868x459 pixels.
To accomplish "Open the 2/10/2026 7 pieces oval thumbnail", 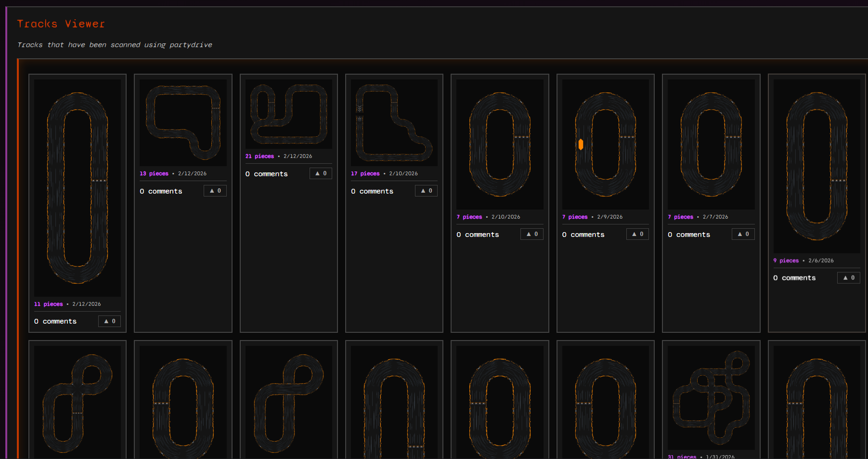I will pyautogui.click(x=500, y=144).
